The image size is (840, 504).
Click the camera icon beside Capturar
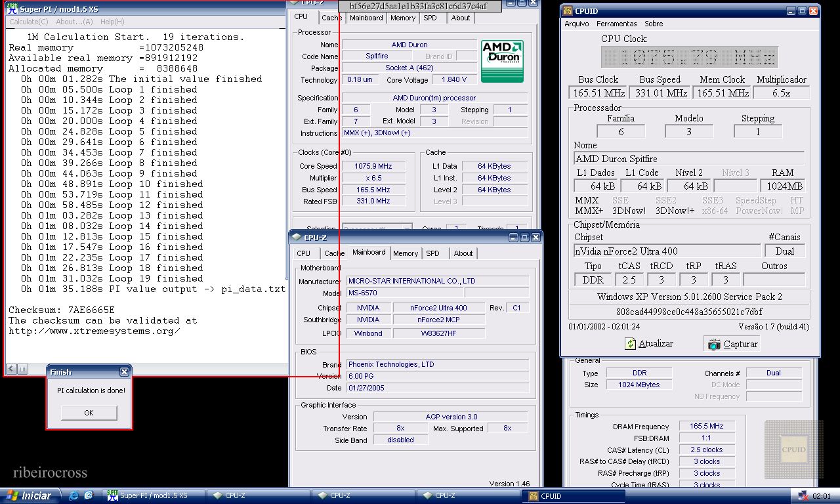click(x=714, y=344)
